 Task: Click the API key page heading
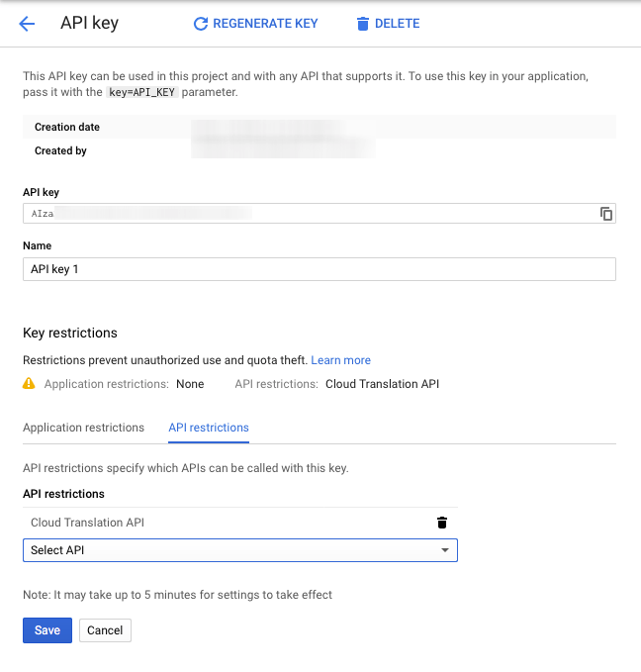(x=90, y=24)
